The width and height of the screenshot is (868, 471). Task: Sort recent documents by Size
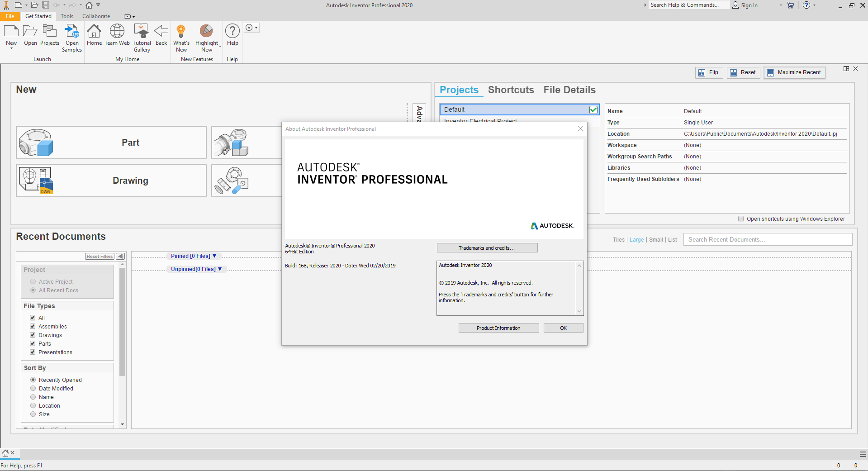(x=33, y=414)
